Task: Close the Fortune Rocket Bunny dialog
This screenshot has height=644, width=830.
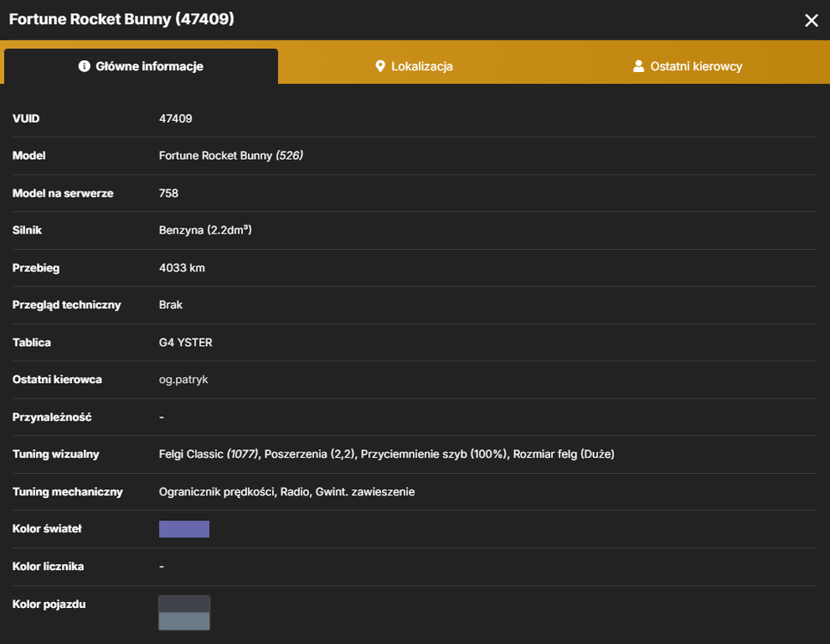Action: coord(811,21)
